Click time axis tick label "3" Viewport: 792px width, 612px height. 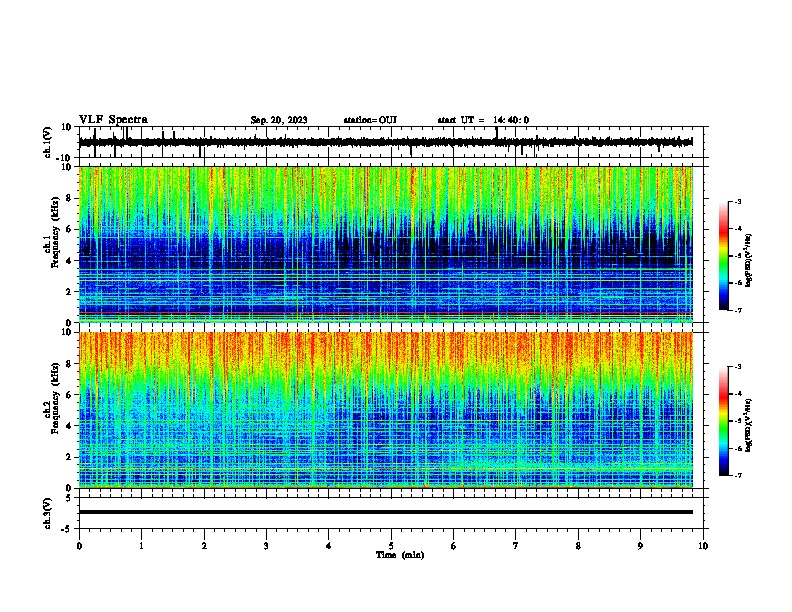pyautogui.click(x=266, y=546)
